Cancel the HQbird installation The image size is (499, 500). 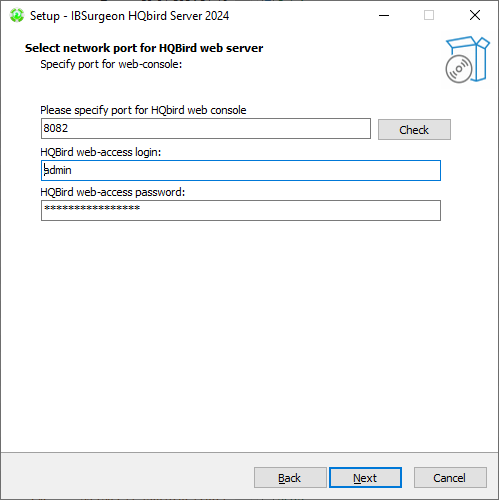450,478
